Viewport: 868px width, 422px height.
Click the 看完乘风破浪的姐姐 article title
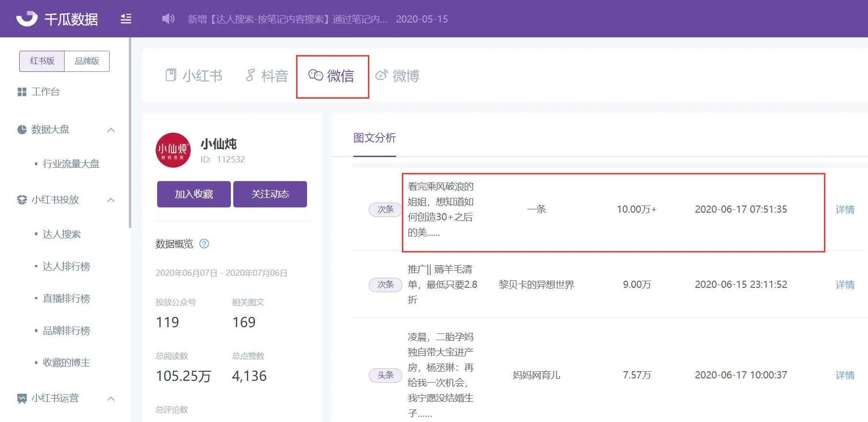coord(440,209)
